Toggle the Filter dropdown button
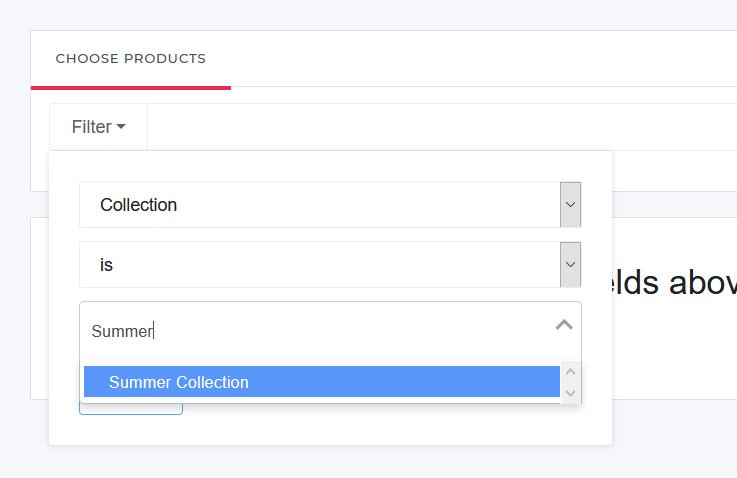The image size is (737, 478). [98, 127]
